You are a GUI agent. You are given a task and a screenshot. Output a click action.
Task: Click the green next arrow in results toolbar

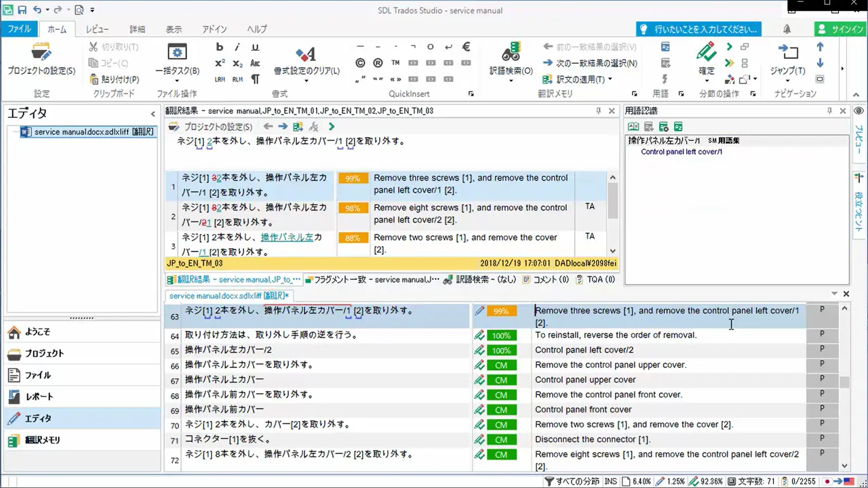pos(332,127)
